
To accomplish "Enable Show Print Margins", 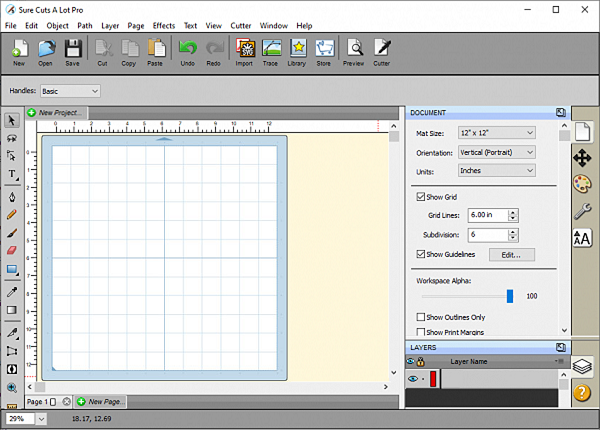I will (x=421, y=332).
